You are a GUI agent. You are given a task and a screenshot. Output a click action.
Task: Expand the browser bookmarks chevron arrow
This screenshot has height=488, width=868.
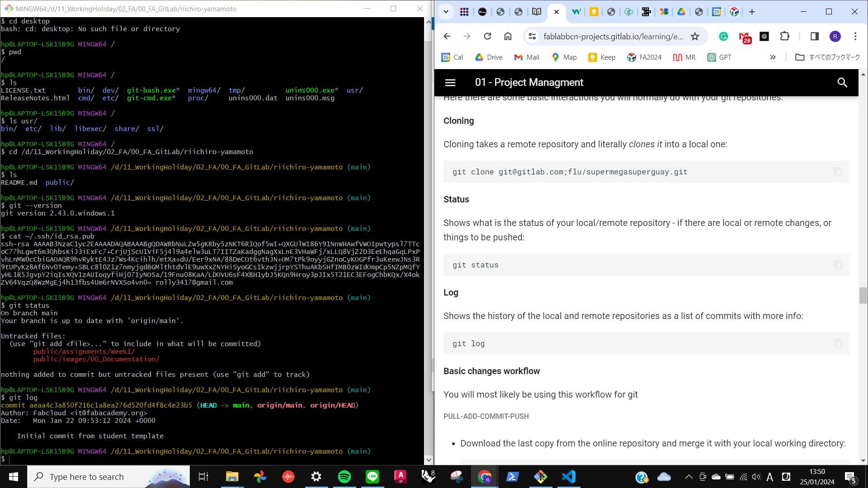coord(773,57)
